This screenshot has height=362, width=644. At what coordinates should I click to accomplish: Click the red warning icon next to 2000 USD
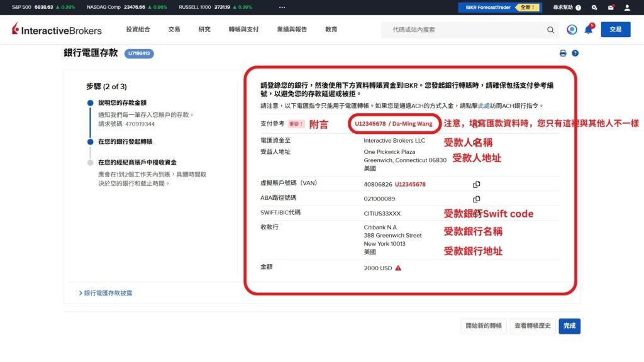398,268
